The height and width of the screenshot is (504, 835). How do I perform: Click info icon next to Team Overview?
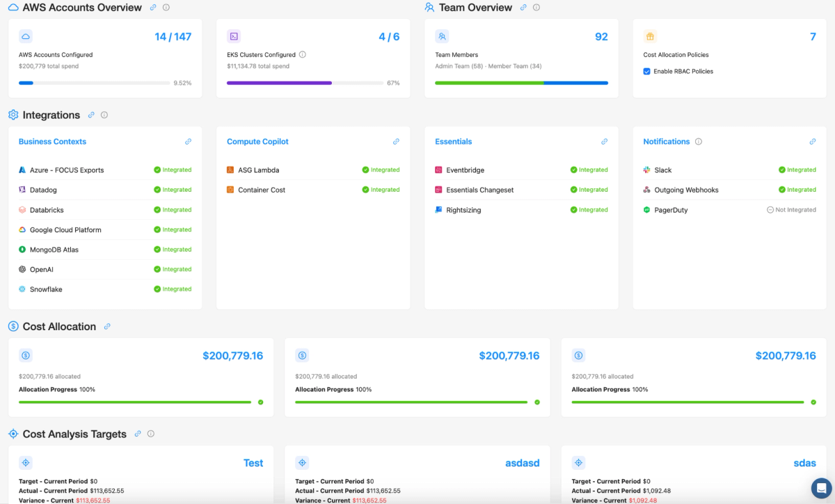pyautogui.click(x=536, y=8)
